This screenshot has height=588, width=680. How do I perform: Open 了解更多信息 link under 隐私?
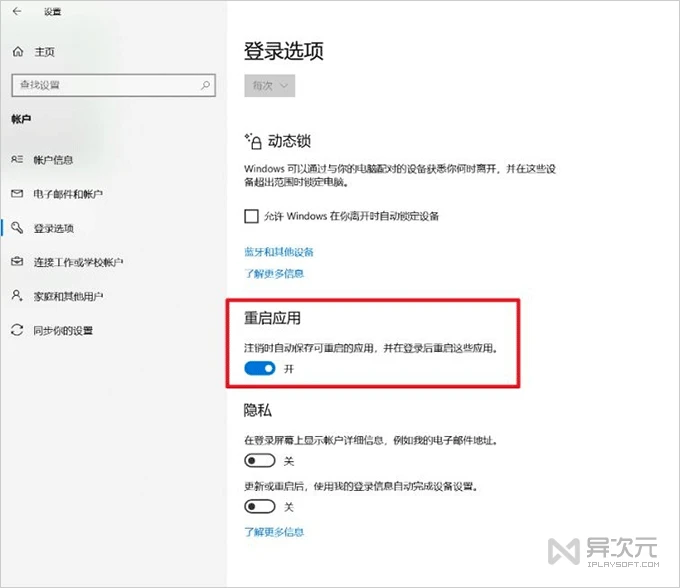(274, 532)
